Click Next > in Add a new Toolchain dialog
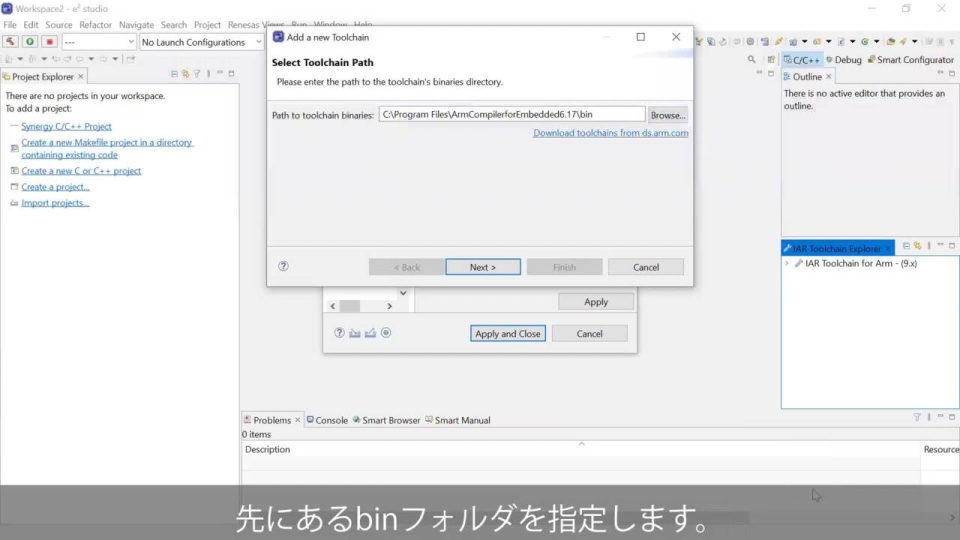960x540 pixels. pos(483,267)
